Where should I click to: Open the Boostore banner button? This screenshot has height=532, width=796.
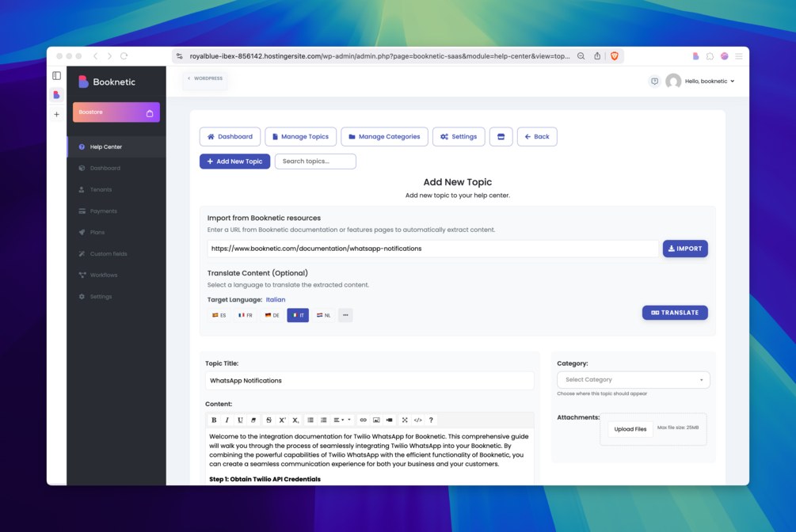click(116, 112)
